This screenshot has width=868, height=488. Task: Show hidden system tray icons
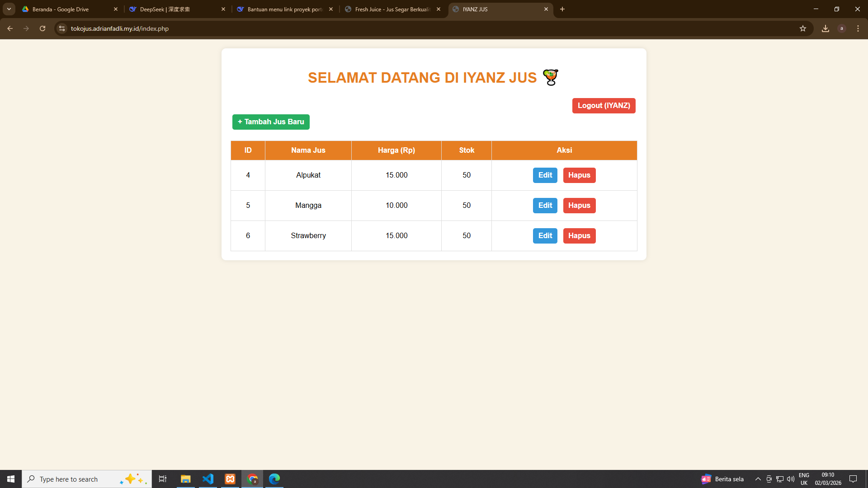[758, 479]
